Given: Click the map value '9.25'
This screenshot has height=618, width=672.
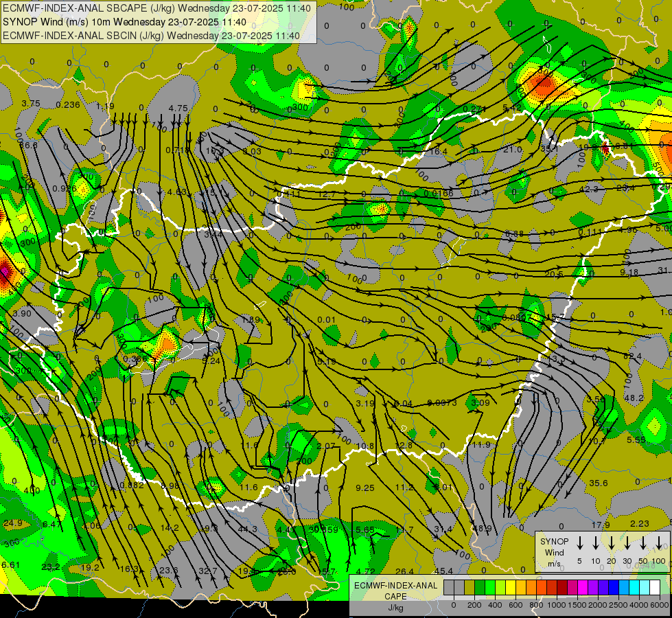Looking at the screenshot, I should click(365, 488).
